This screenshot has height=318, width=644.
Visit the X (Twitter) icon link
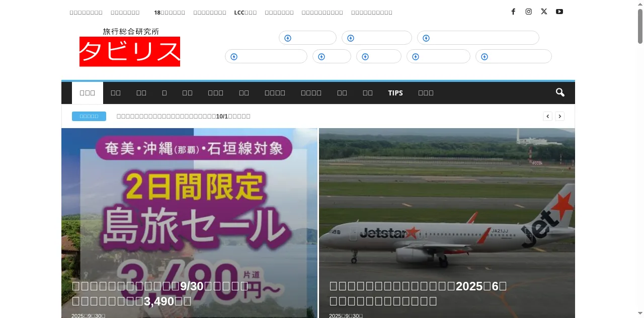click(544, 12)
